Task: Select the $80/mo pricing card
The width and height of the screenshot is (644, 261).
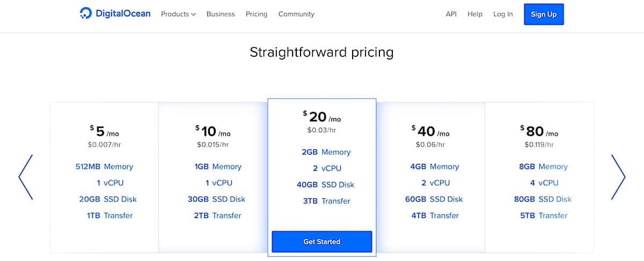Action: click(x=539, y=177)
